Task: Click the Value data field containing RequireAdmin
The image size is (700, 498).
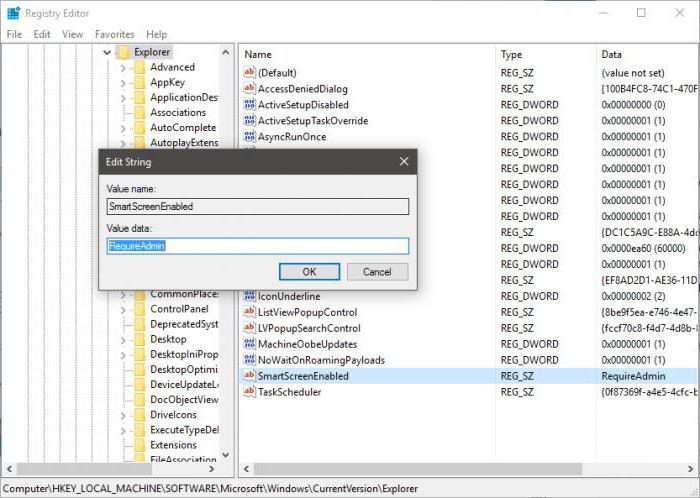Action: click(x=258, y=246)
